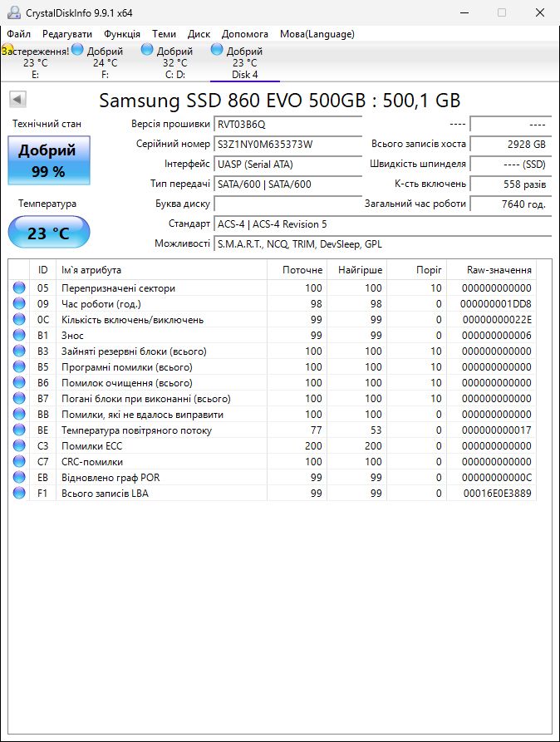Click the Raw-значення column header
Image resolution: width=560 pixels, height=742 pixels.
coord(491,270)
